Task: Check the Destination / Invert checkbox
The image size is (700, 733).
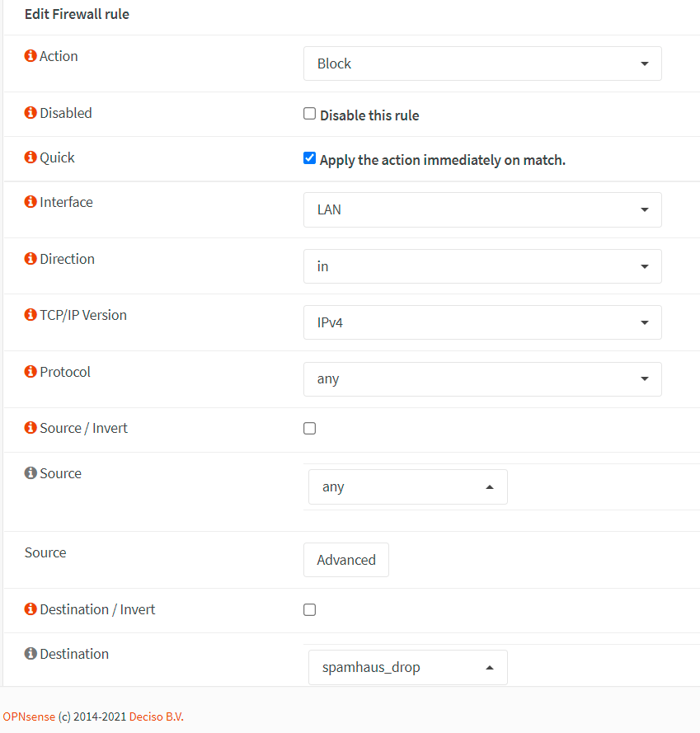Action: tap(310, 610)
